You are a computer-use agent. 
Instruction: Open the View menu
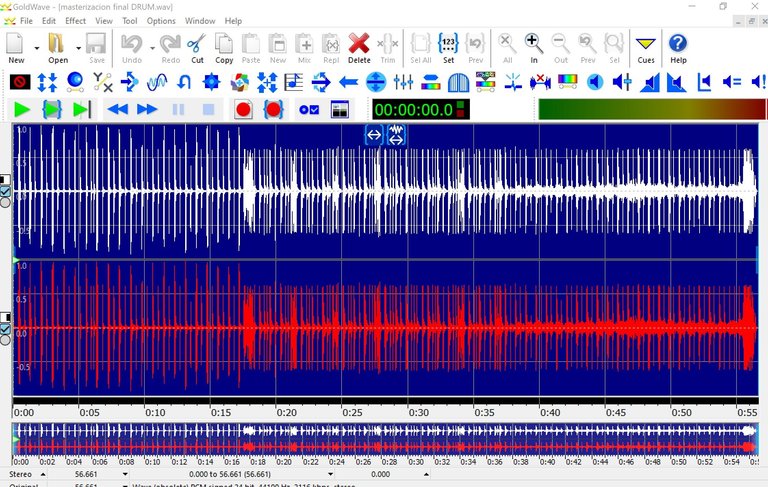pyautogui.click(x=103, y=21)
